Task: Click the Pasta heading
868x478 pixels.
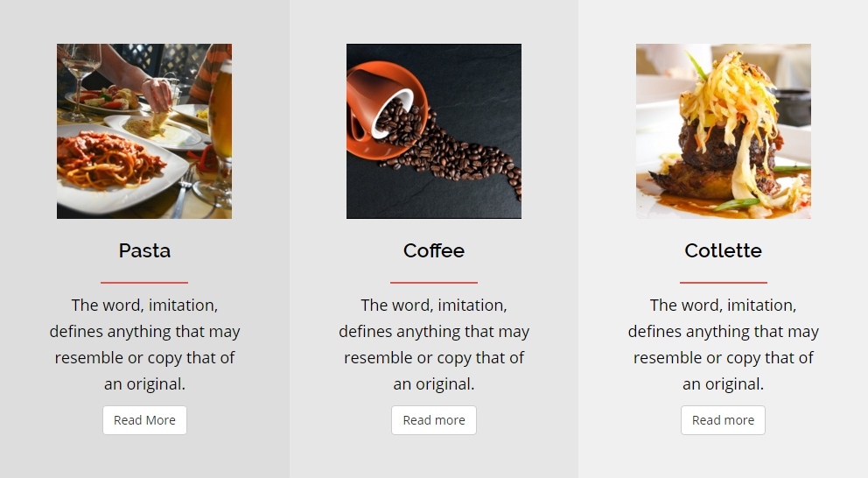Action: (x=144, y=251)
